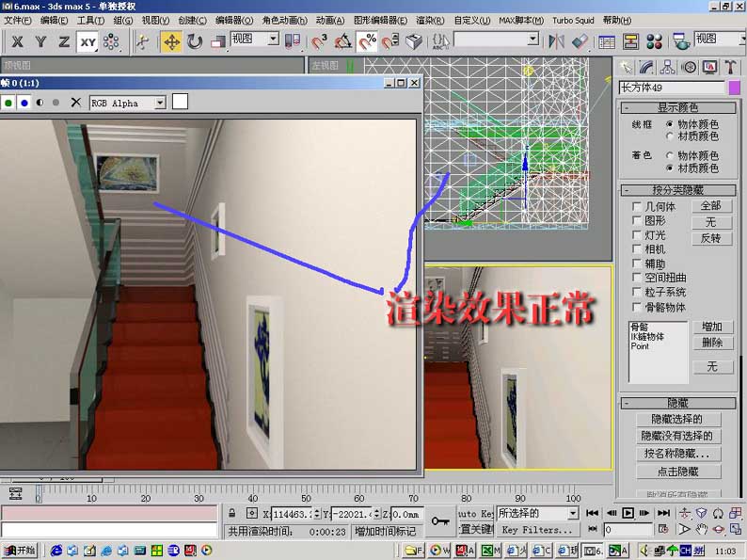This screenshot has height=560, width=747.
Task: Jump to the animation end frame
Action: [x=663, y=513]
